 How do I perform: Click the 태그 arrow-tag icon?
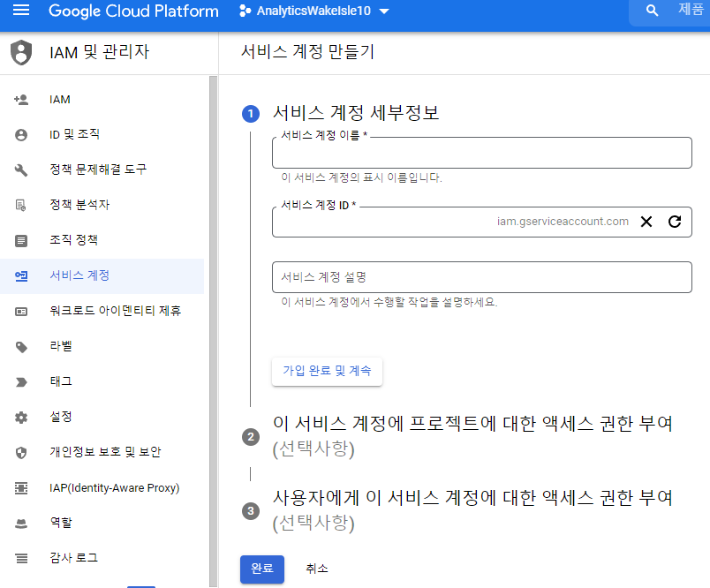tap(21, 382)
